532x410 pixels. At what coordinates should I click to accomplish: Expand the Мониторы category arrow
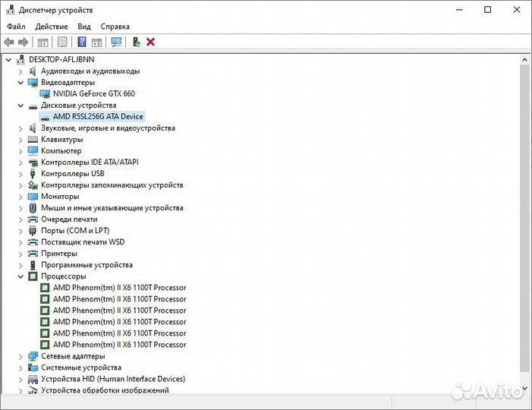[x=20, y=197]
